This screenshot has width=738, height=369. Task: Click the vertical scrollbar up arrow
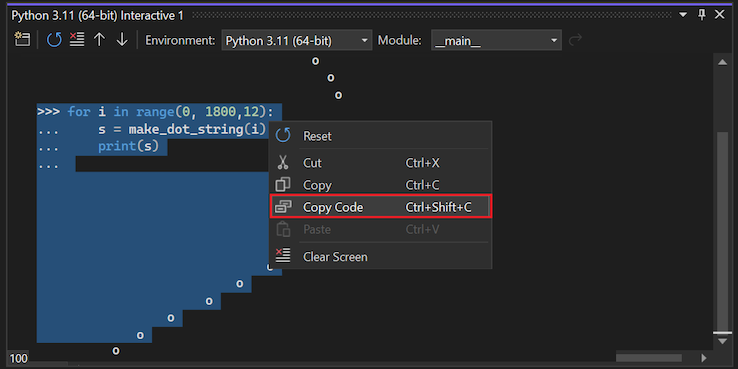[x=722, y=62]
